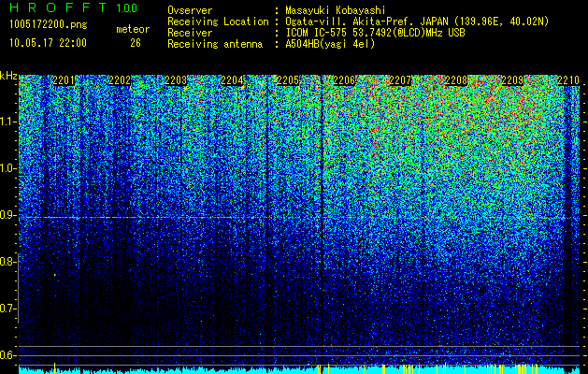Click the 0.6 kHz axis label
The height and width of the screenshot is (374, 588).
pyautogui.click(x=7, y=355)
